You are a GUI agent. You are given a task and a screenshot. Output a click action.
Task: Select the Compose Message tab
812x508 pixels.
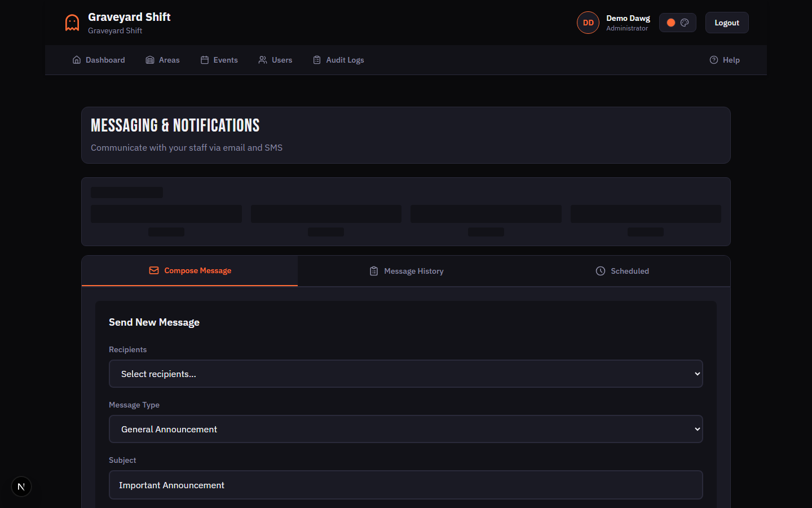(190, 271)
